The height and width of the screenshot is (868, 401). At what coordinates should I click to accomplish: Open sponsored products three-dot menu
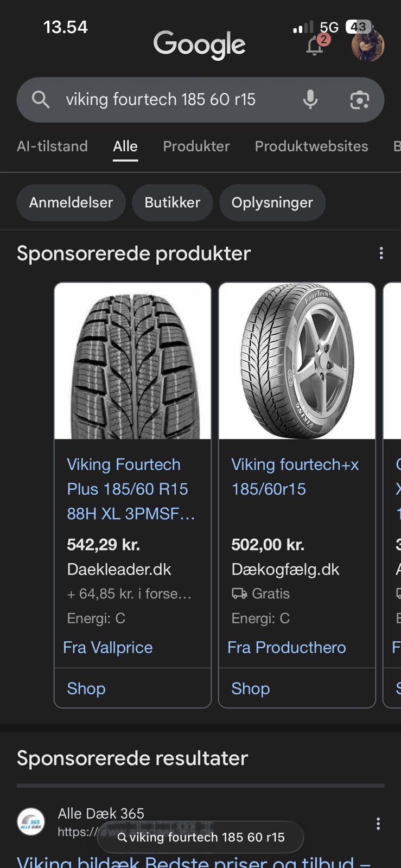coord(381,253)
